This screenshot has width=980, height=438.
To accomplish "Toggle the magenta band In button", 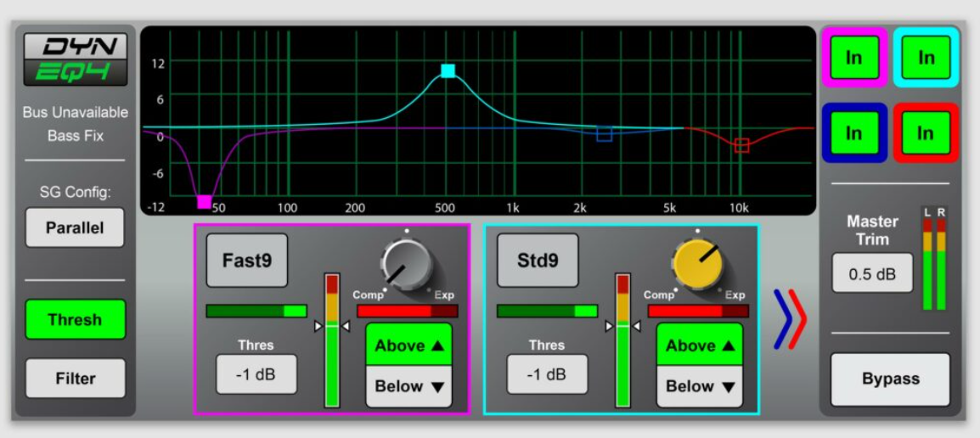I will (x=853, y=58).
